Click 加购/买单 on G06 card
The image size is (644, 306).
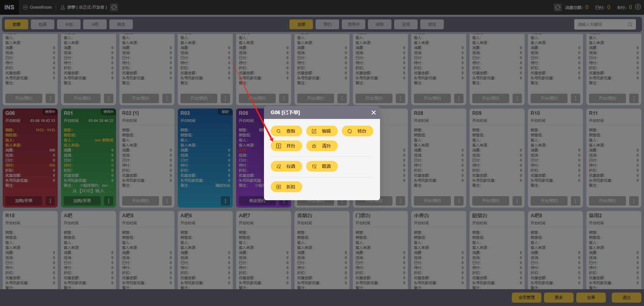coord(24,201)
